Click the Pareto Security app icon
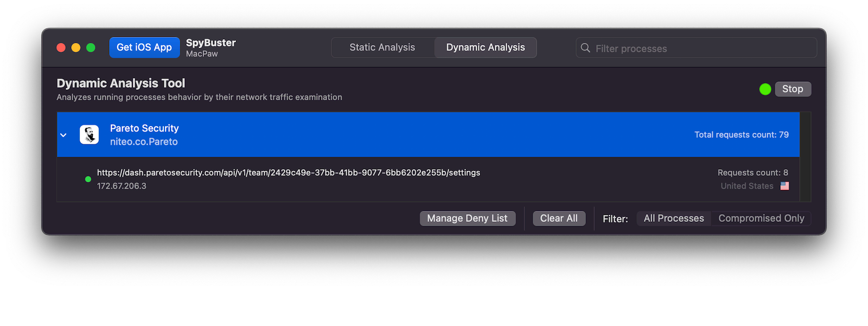The width and height of the screenshot is (868, 326). [89, 135]
